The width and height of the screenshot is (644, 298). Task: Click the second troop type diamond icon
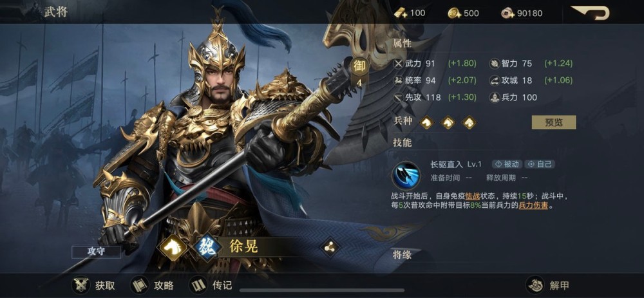[448, 122]
